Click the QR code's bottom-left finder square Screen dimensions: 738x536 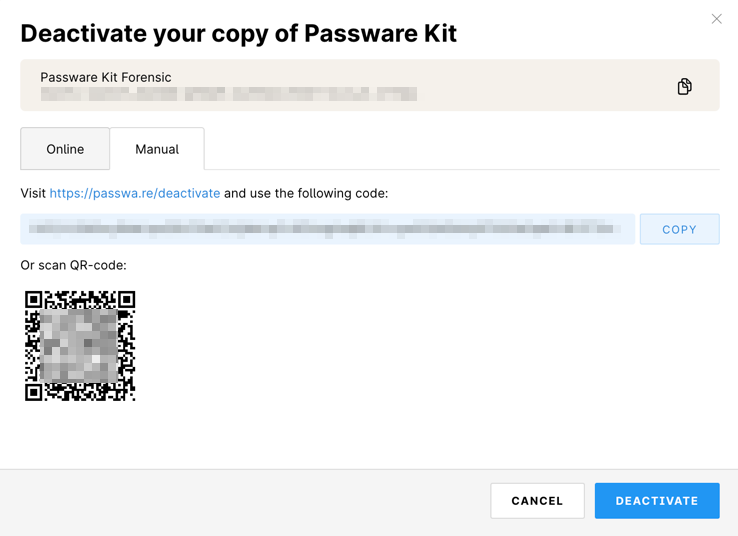tap(33, 392)
